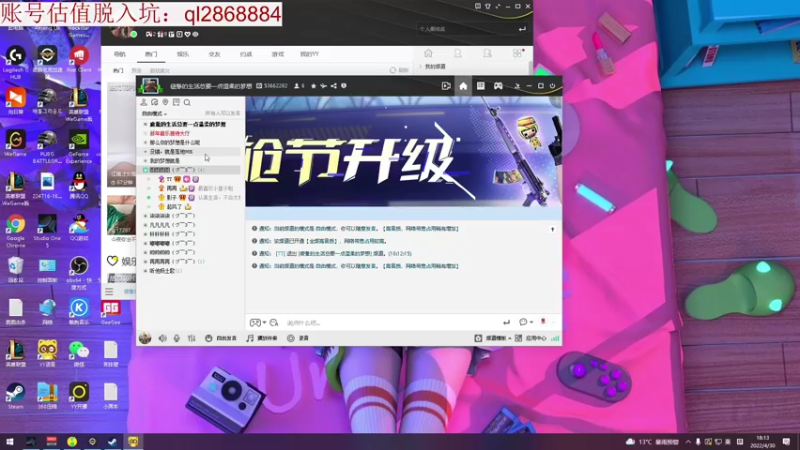The image size is (800, 450).
Task: Open the 应用中心 app center
Action: click(531, 338)
